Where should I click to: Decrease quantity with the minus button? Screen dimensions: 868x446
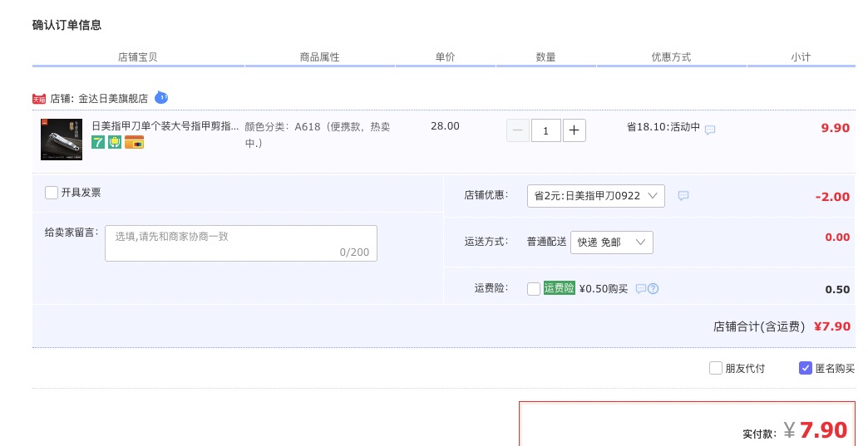coord(518,130)
